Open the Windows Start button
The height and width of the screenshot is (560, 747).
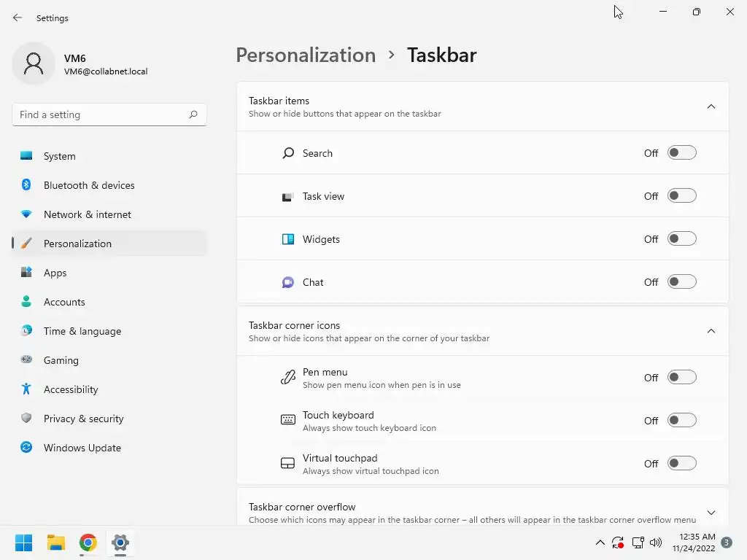pos(24,542)
